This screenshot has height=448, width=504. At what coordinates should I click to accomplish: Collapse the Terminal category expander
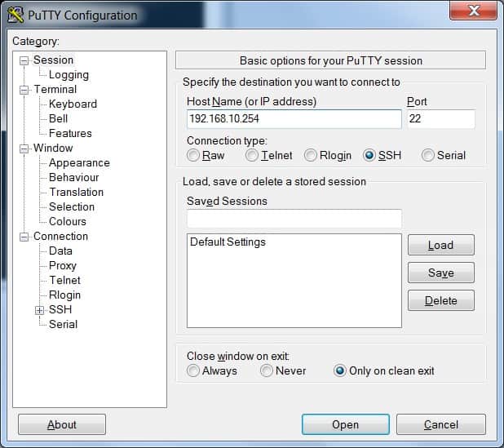click(x=24, y=90)
